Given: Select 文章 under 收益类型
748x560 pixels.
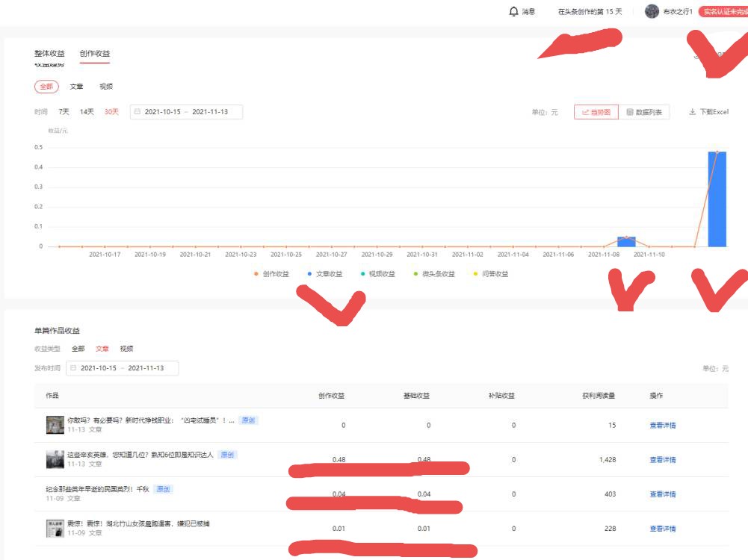Looking at the screenshot, I should (x=102, y=349).
